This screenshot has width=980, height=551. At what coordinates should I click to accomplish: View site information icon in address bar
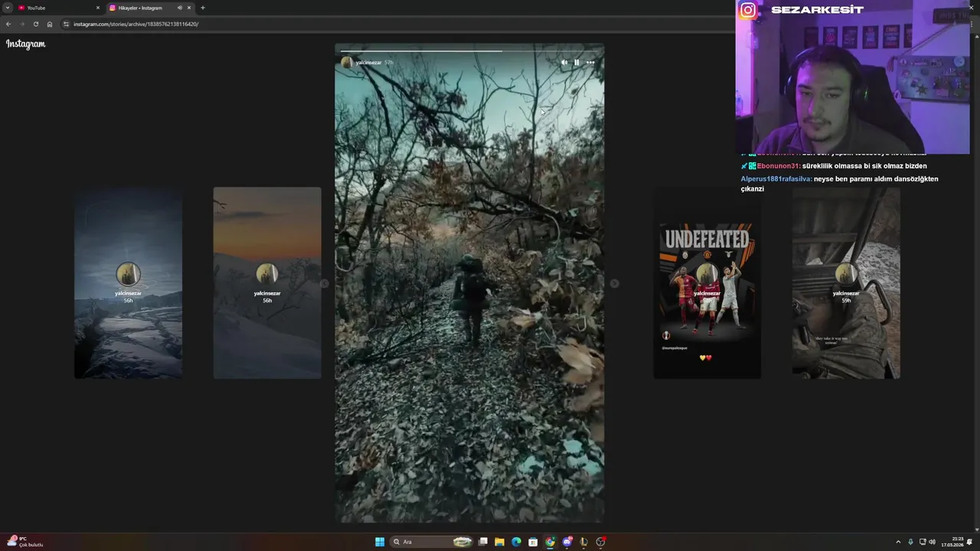[67, 24]
